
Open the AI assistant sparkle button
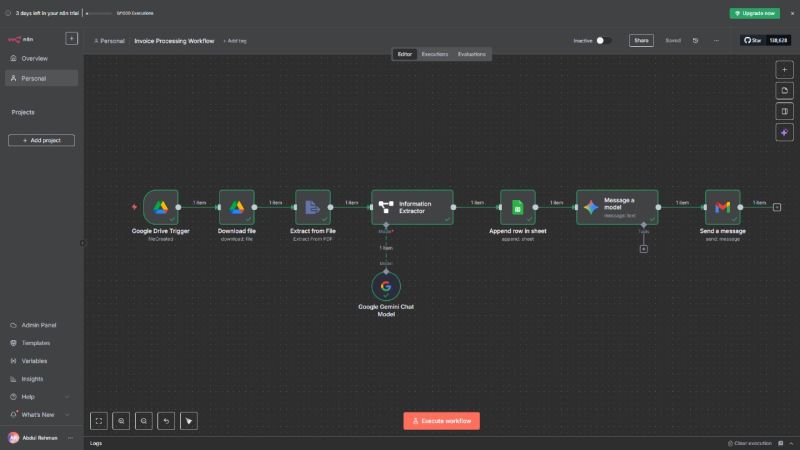pyautogui.click(x=785, y=132)
